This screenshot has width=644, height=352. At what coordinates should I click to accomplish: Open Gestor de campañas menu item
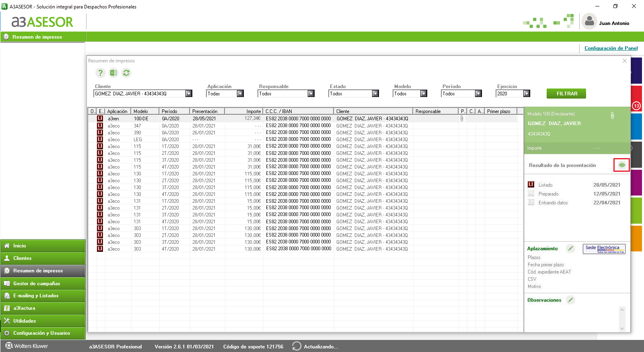tap(43, 283)
